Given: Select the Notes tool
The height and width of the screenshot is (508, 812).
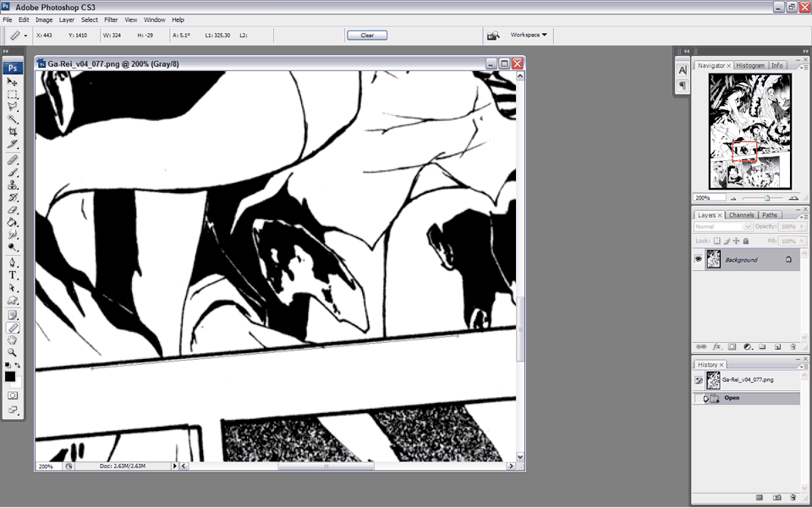Looking at the screenshot, I should click(x=13, y=316).
